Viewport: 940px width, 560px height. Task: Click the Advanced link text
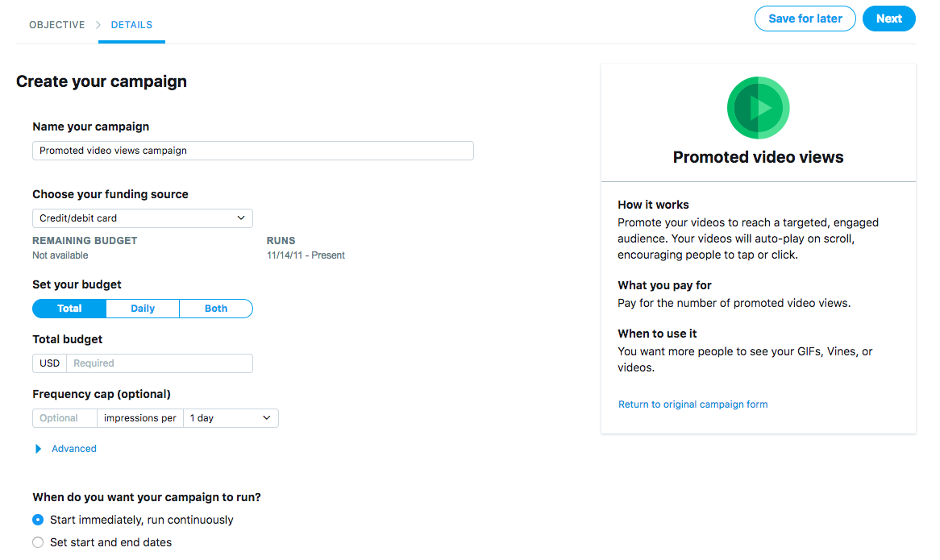[x=74, y=449]
